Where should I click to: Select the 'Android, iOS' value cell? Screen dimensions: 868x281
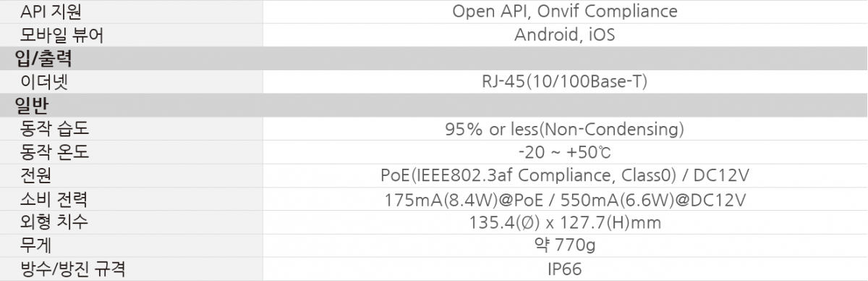pos(565,35)
